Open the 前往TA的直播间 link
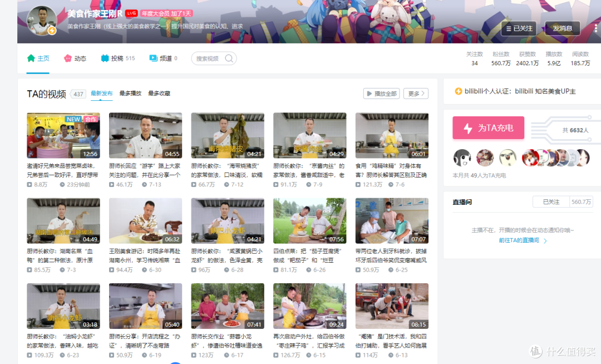Screen dimensions: 601x364 [522, 240]
